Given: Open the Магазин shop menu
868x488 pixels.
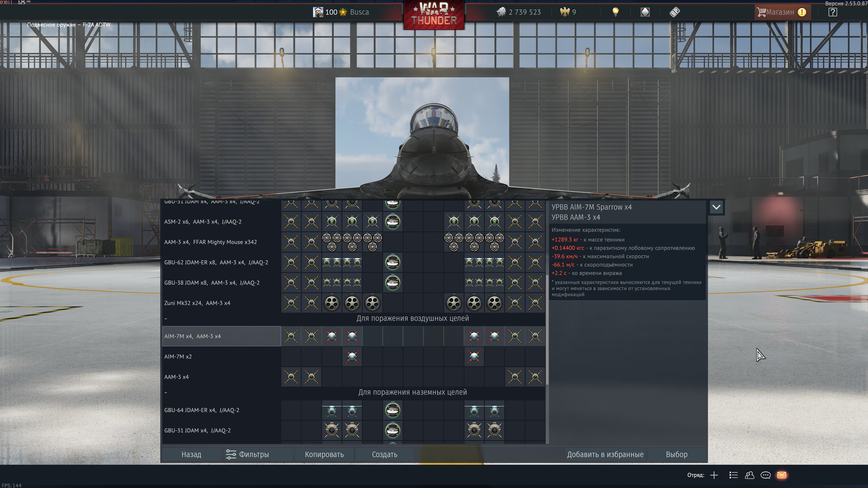Looking at the screenshot, I should point(781,12).
